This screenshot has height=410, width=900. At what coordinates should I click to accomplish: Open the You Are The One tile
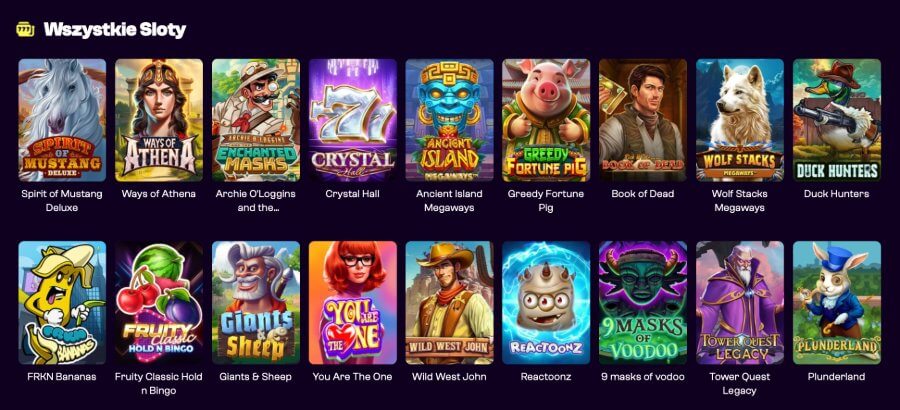(352, 303)
